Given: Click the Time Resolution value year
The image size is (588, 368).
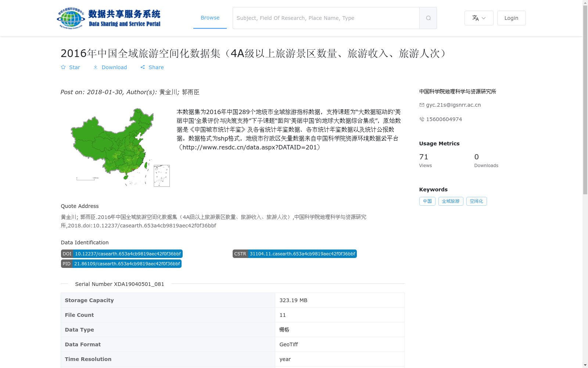Looking at the screenshot, I should tap(285, 359).
